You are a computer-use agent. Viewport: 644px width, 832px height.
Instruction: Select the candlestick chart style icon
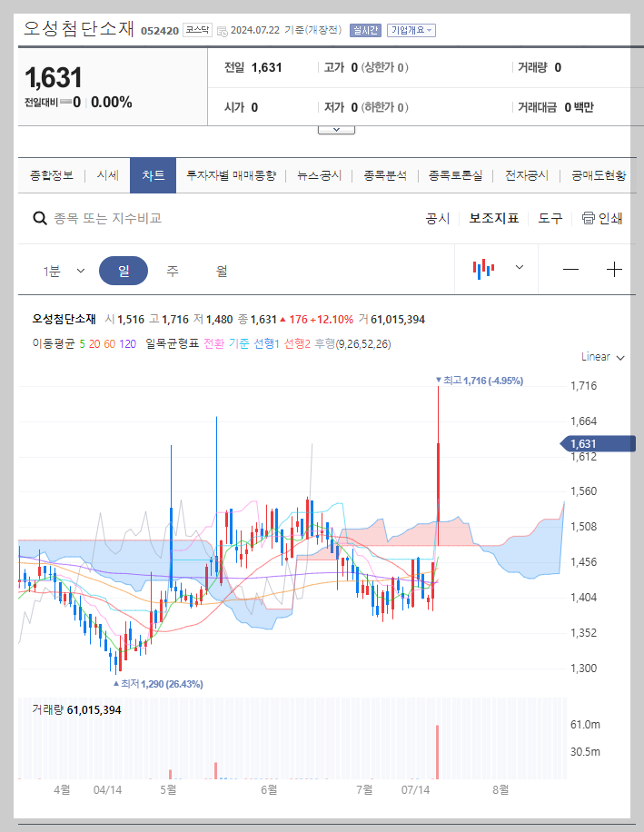point(483,270)
